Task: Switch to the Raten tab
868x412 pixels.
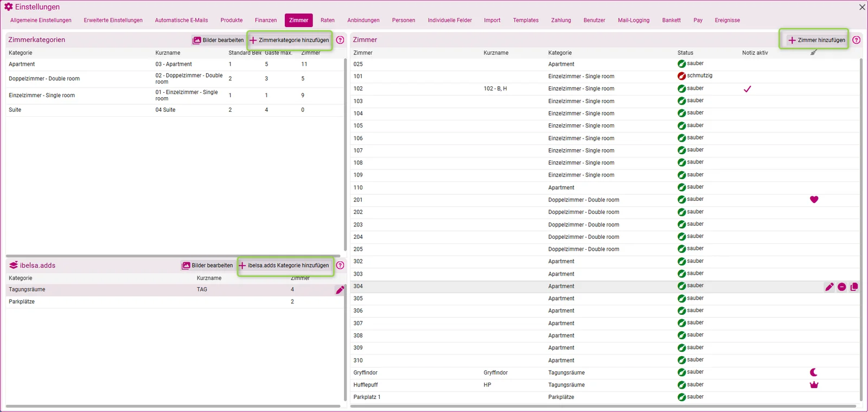Action: 328,20
